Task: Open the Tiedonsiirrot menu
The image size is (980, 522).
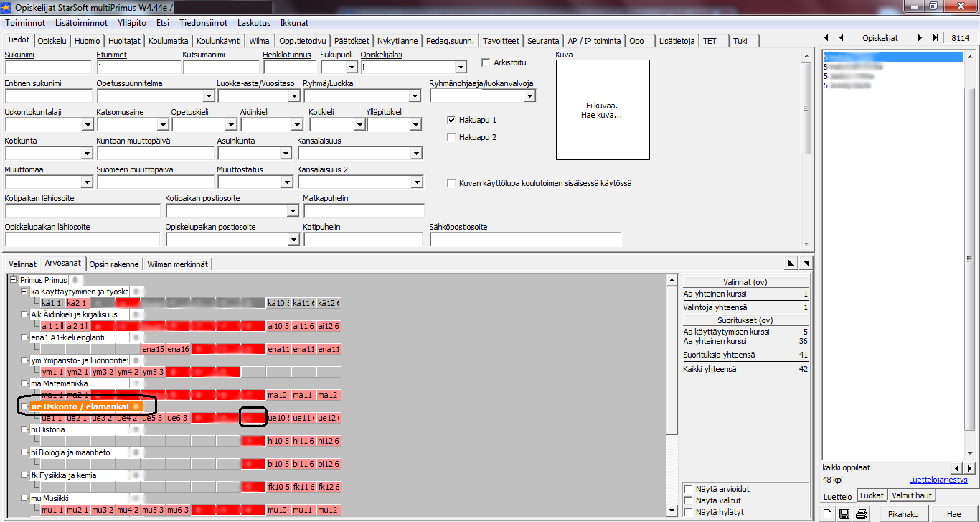Action: (203, 23)
